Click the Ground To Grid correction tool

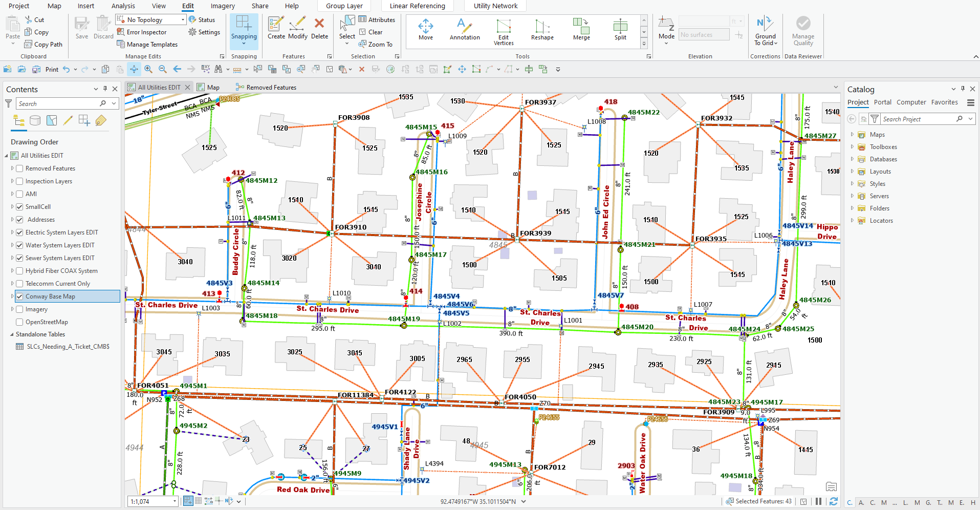pyautogui.click(x=765, y=30)
